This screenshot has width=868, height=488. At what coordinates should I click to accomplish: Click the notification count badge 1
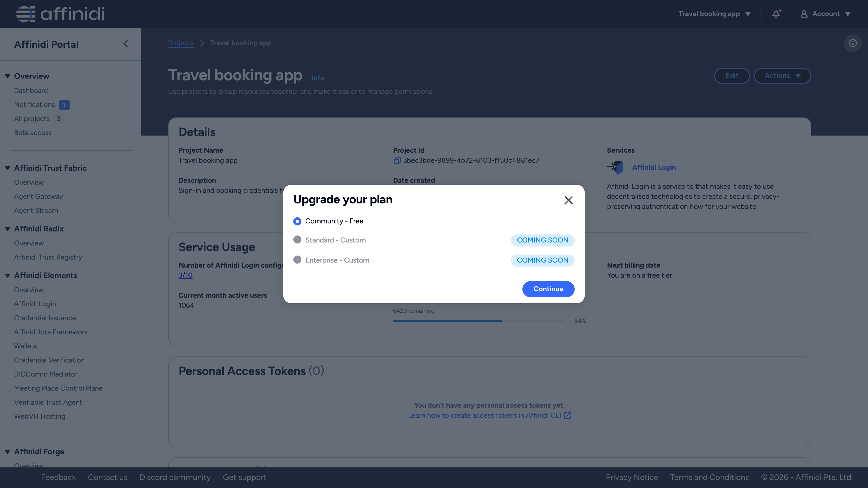[x=64, y=105]
